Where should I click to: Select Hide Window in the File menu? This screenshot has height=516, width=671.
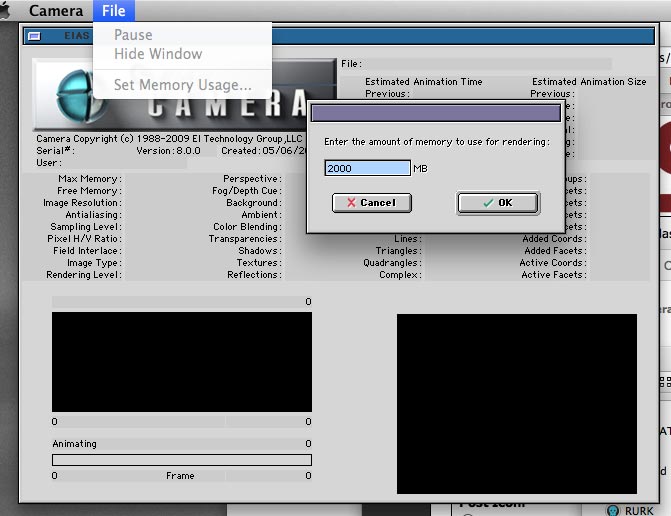[157, 54]
